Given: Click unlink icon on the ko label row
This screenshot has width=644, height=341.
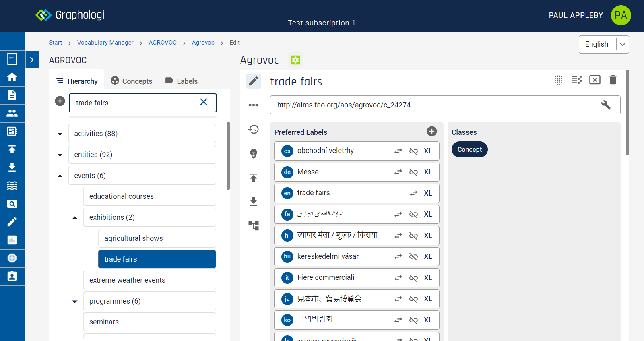Looking at the screenshot, I should tap(413, 320).
